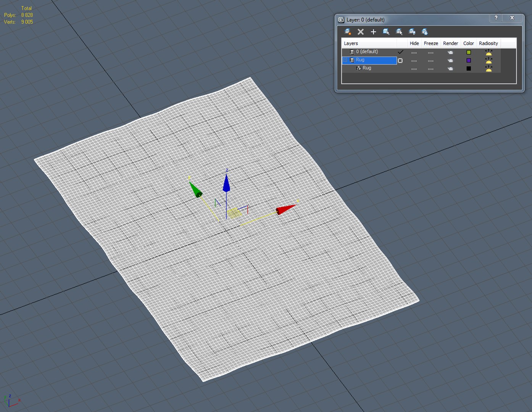The image size is (532, 412).
Task: Click the Radiosity column header
Action: [x=488, y=43]
